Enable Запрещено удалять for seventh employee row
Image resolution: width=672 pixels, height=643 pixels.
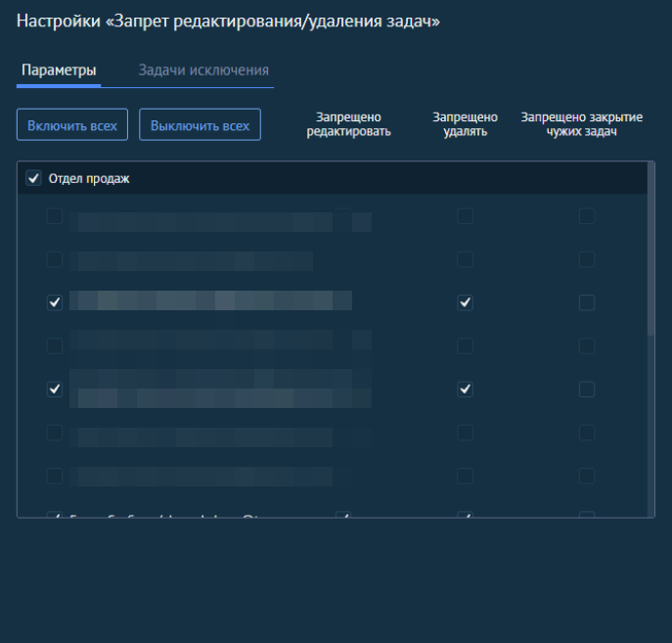pyautogui.click(x=465, y=476)
